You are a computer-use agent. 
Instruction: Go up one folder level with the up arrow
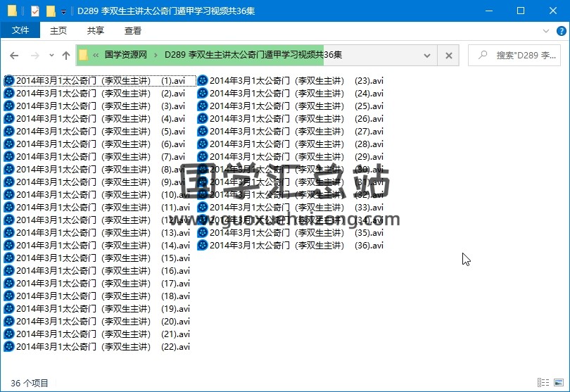point(66,56)
